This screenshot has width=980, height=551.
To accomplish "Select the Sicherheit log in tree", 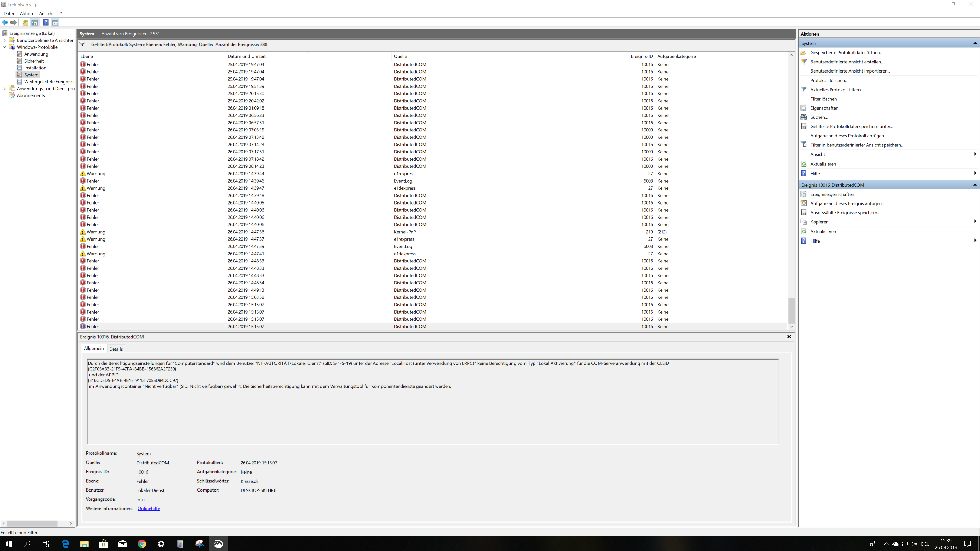I will 34,61.
